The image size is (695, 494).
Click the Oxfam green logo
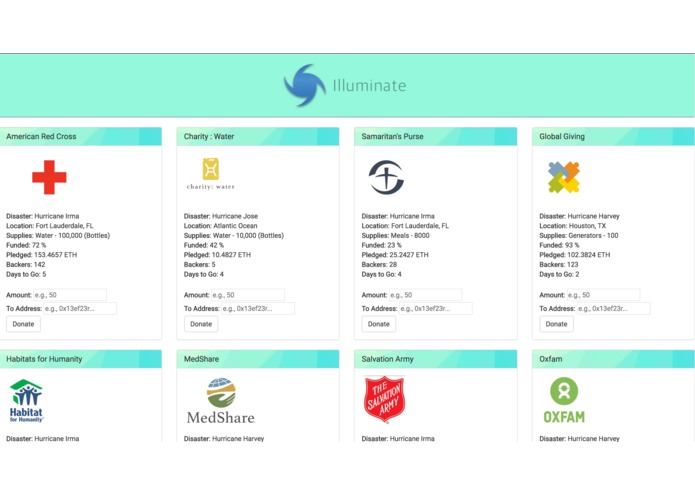[564, 401]
